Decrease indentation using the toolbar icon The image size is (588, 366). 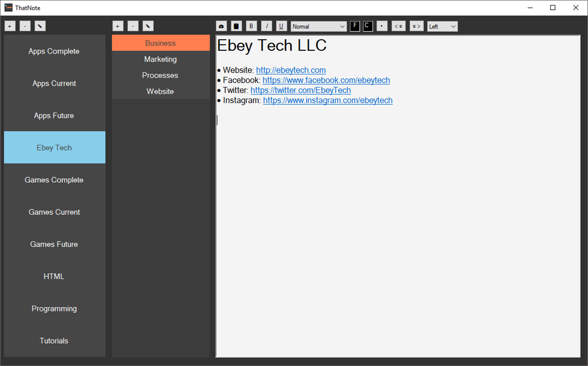(x=399, y=26)
